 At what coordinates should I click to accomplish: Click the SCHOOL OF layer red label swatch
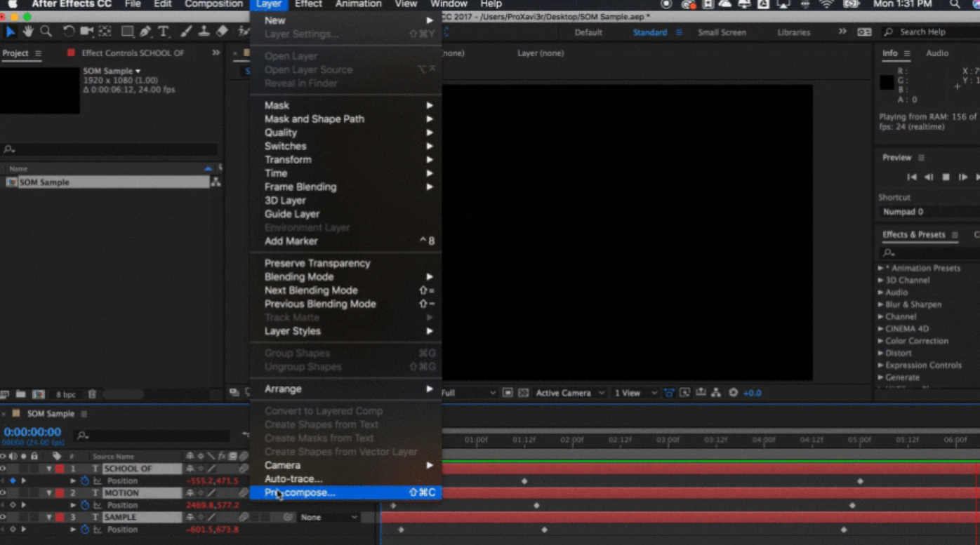[60, 469]
